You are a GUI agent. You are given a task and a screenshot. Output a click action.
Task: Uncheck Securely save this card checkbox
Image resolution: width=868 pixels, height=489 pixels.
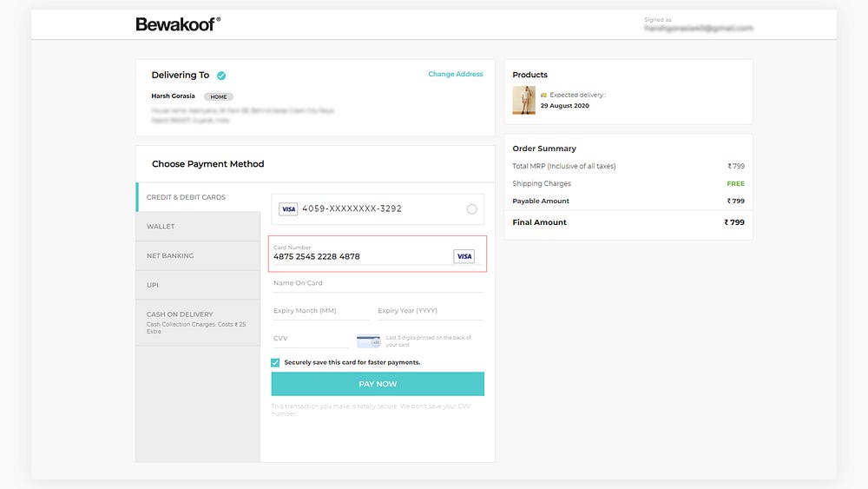click(x=275, y=363)
